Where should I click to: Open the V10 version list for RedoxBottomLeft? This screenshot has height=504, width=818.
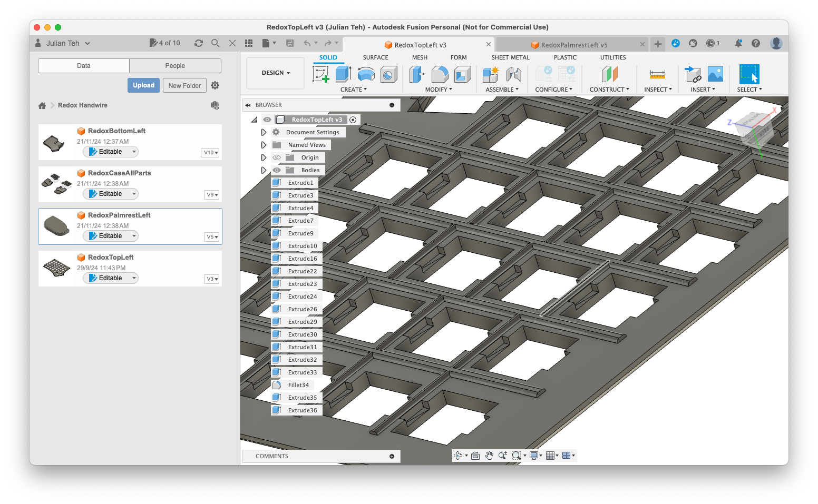pos(210,152)
